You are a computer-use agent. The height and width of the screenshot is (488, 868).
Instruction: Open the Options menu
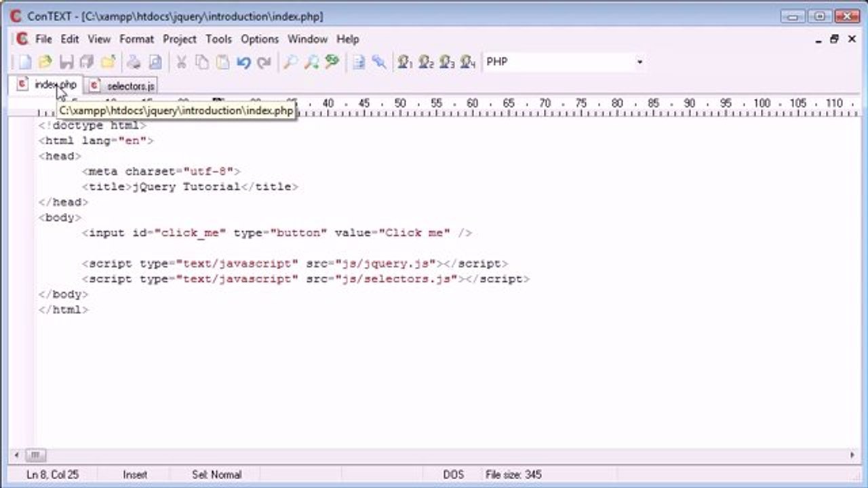260,39
